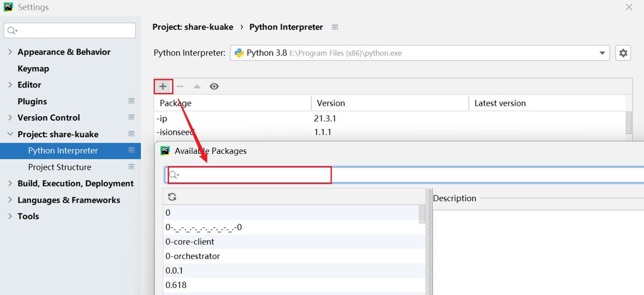Click the Project Structure row scope icon

tap(131, 167)
